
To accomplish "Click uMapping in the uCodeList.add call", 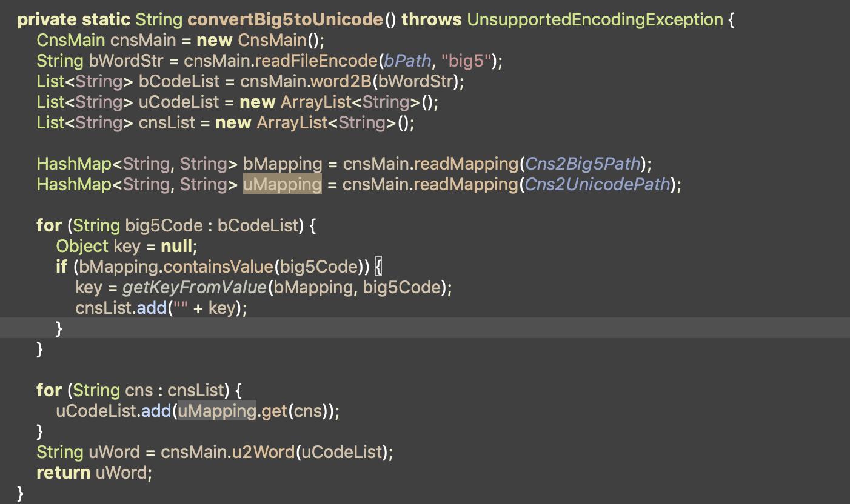I will click(216, 411).
